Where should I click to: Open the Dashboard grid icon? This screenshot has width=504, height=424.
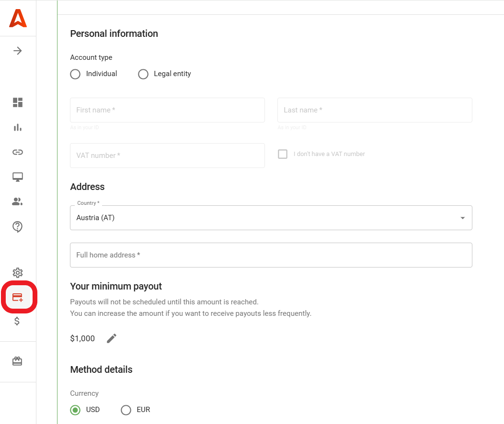17,102
